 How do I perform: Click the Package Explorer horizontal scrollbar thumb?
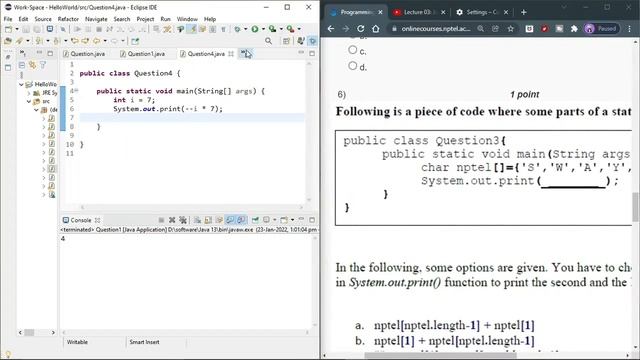[x=29, y=333]
